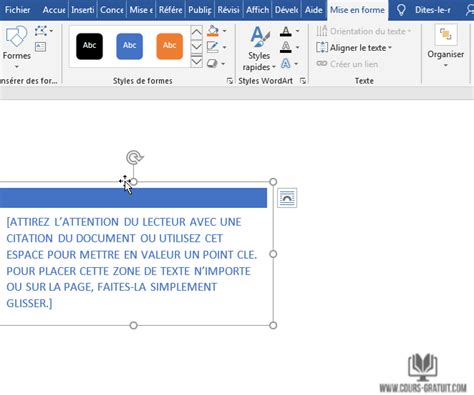The height and width of the screenshot is (395, 474).
Task: Switch to the Révision tab
Action: 228,10
